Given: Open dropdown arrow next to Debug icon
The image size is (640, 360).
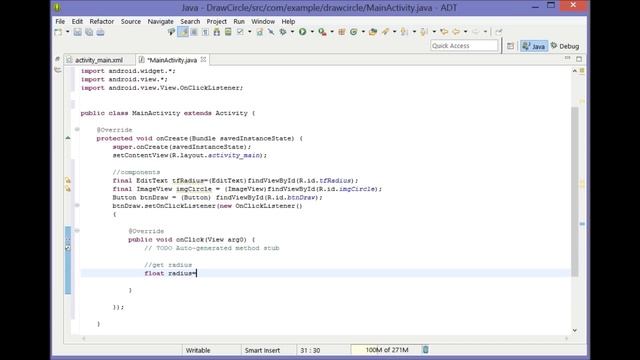Looking at the screenshot, I should tap(292, 32).
